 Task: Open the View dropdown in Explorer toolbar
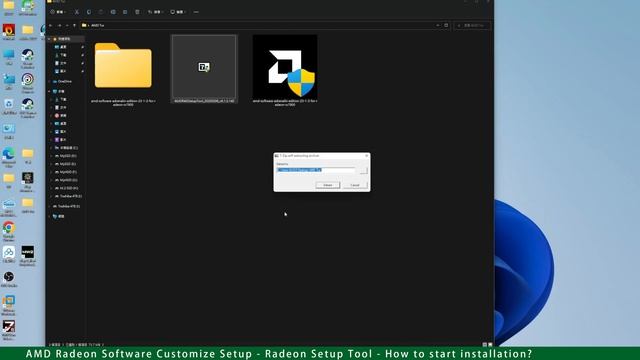click(x=178, y=12)
